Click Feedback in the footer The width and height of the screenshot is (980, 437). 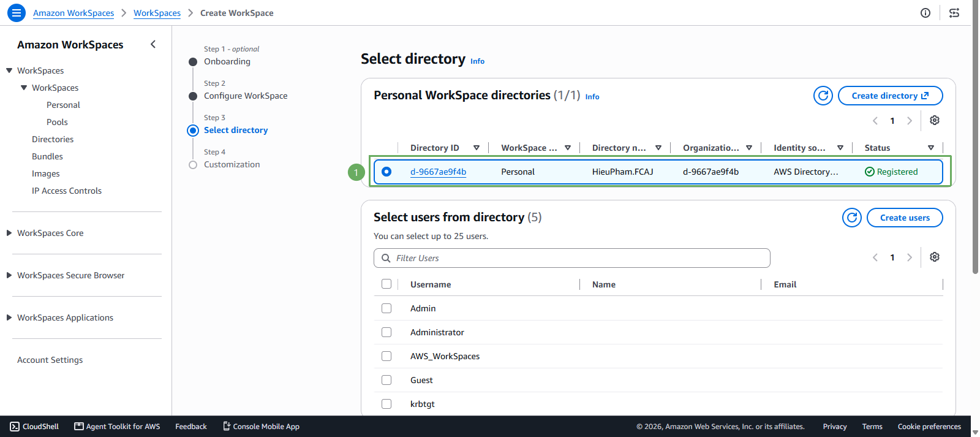point(191,427)
